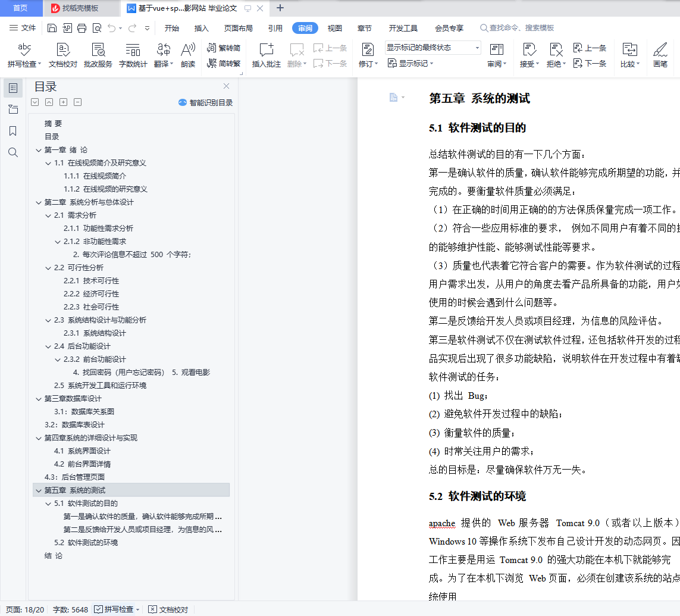The height and width of the screenshot is (616, 680).
Task: Select the 画笔 pen tool
Action: point(660,55)
